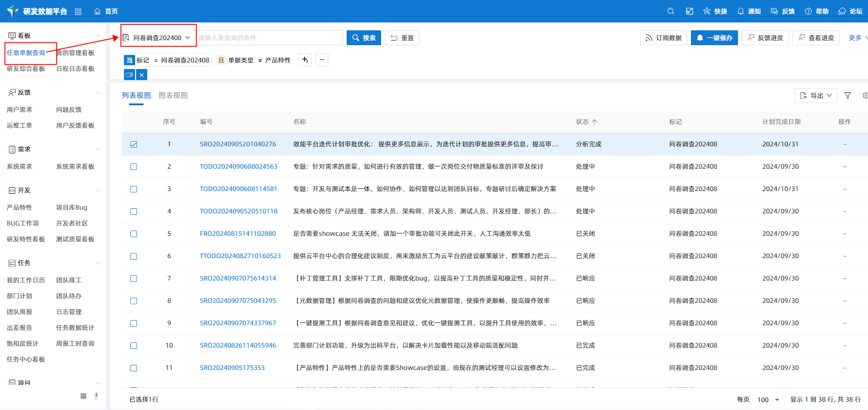Viewport: 868px width, 410px height.
Task: Select the checkbox for row 5
Action: tap(134, 234)
